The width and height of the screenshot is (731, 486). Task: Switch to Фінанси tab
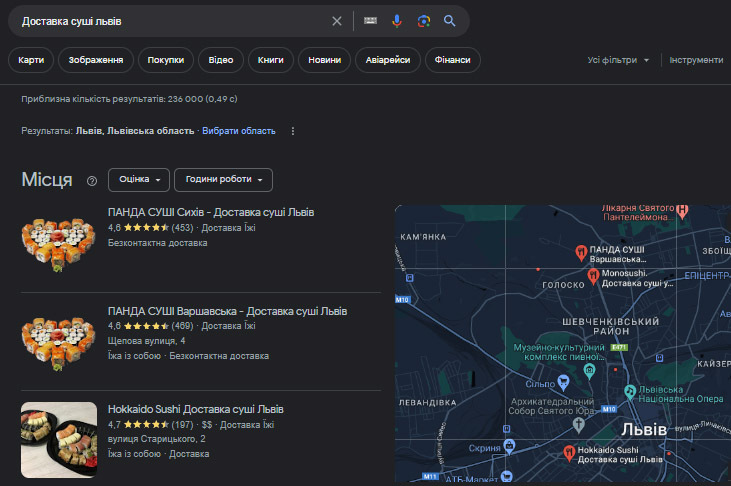[453, 60]
